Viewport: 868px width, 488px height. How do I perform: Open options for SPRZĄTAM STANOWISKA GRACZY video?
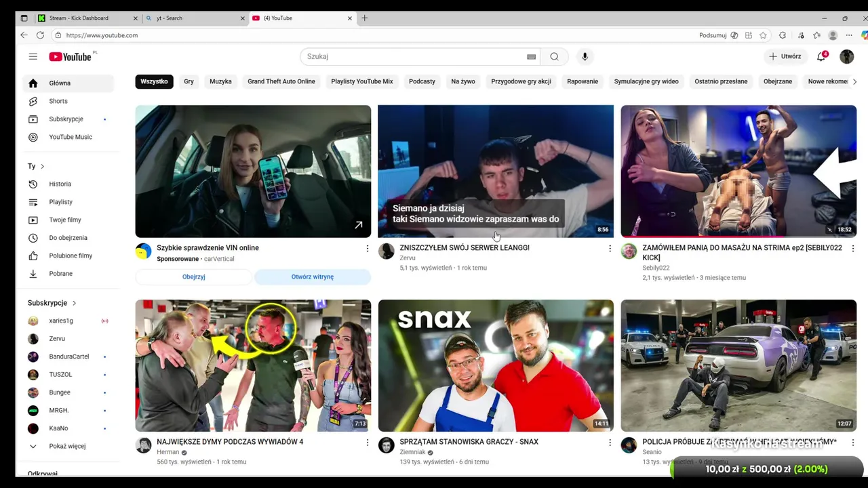(610, 443)
